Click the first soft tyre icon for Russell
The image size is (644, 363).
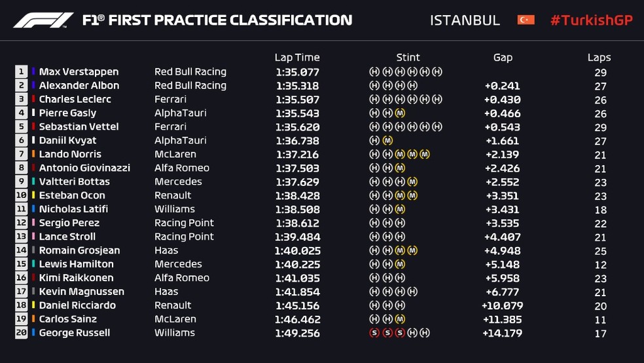click(374, 334)
